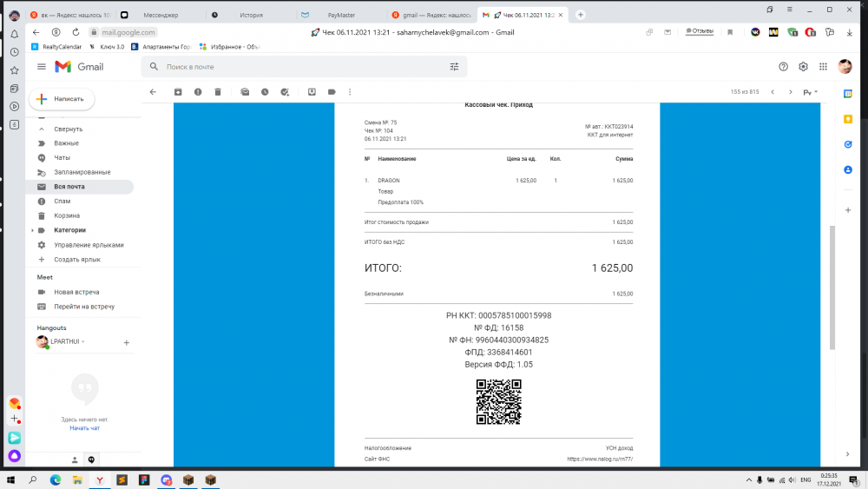This screenshot has height=489, width=868.
Task: Collapse sidebar via Свернуть
Action: 68,129
